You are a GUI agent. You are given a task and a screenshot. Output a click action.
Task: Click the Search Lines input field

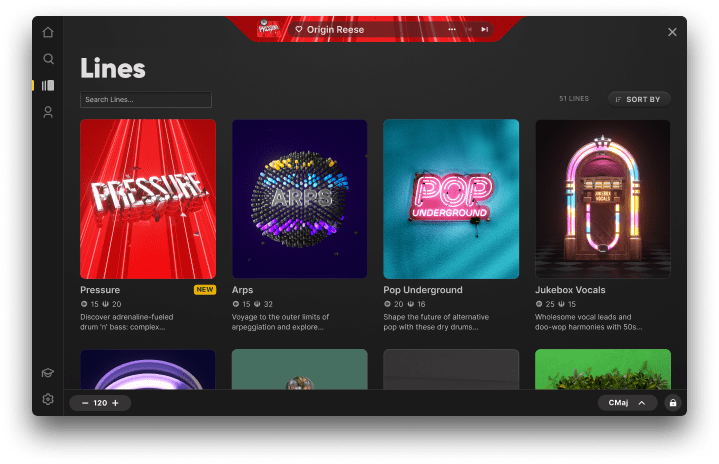146,99
